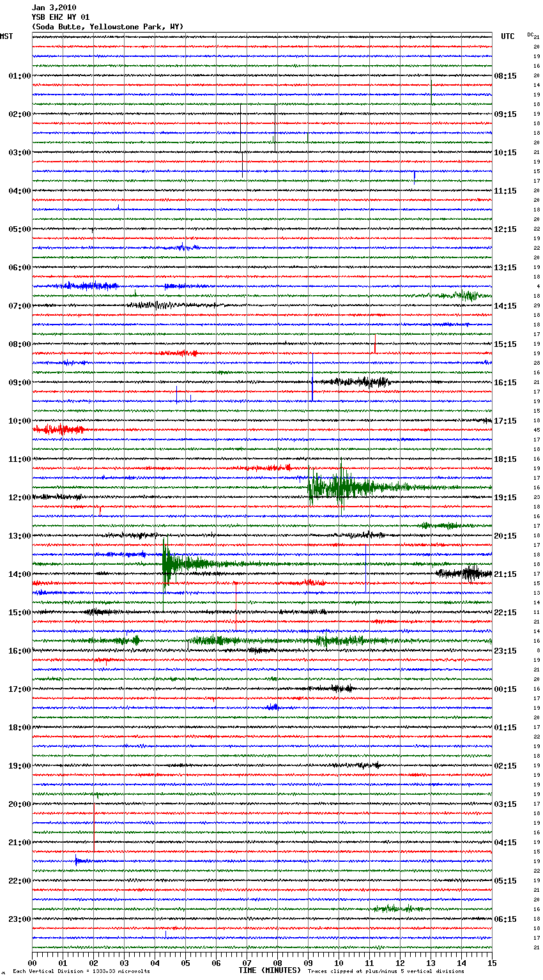Select the 04:00 MST time label

(20, 191)
